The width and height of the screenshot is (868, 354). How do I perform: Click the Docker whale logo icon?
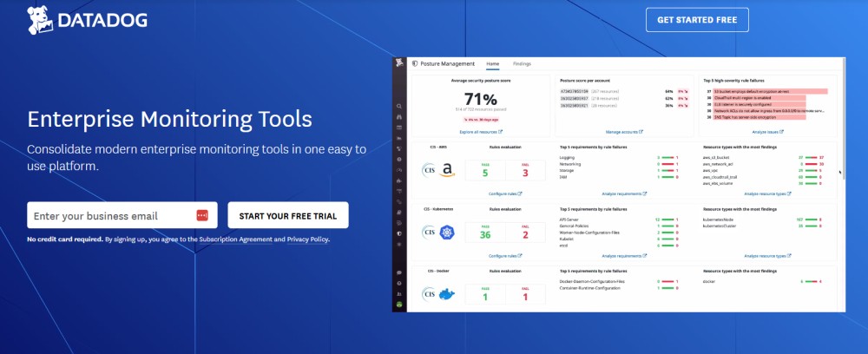(x=447, y=295)
